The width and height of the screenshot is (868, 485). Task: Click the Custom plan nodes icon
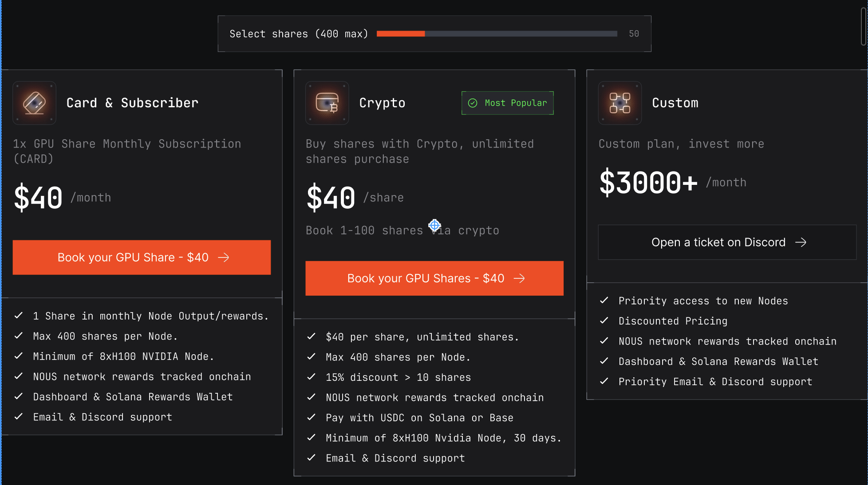619,103
